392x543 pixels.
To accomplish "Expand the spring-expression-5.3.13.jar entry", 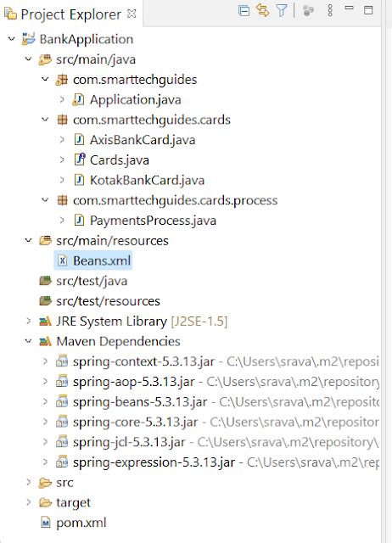I will tap(45, 462).
